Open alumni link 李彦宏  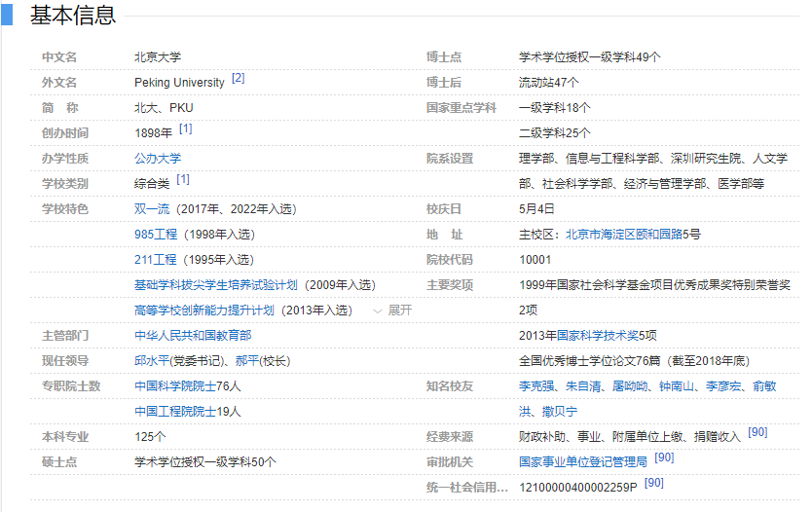(x=723, y=386)
